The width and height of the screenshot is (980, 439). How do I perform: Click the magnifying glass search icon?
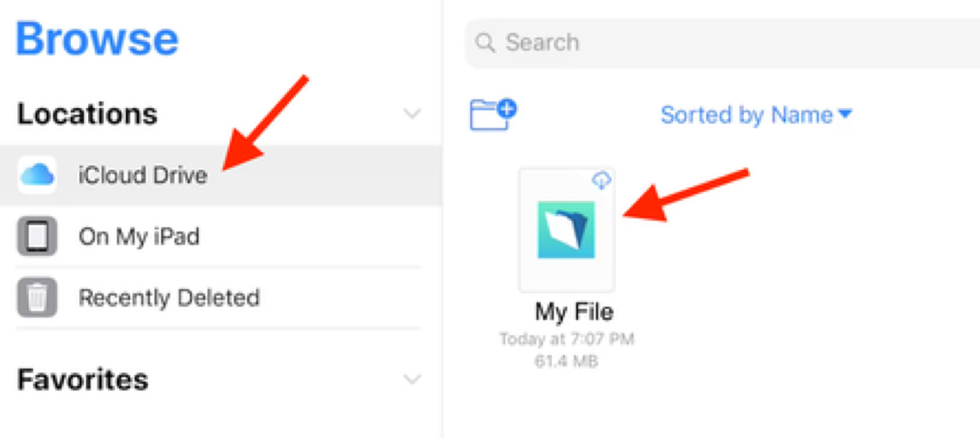tap(485, 43)
